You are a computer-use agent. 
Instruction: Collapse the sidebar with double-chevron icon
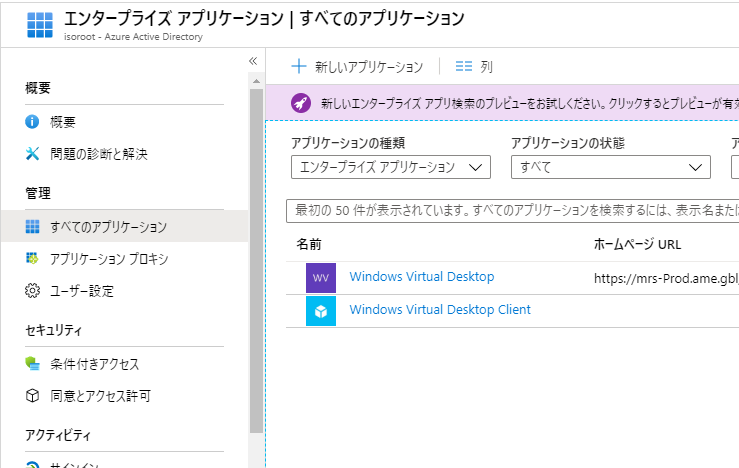click(x=253, y=61)
